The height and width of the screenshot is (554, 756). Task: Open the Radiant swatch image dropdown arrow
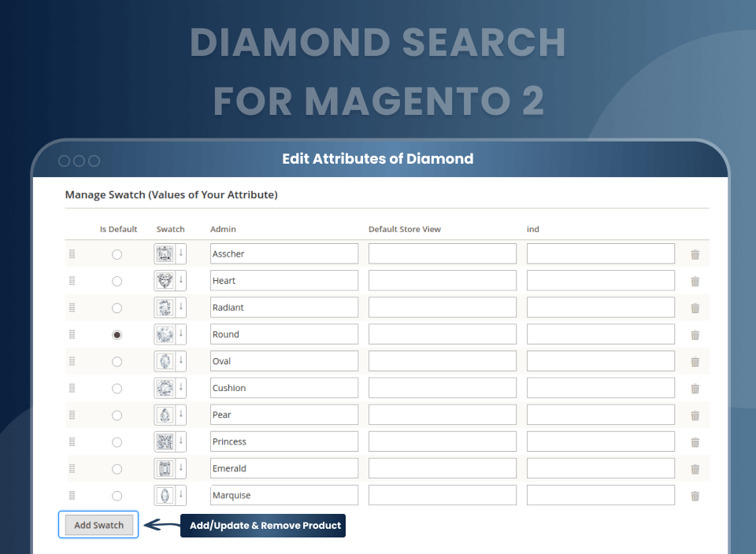[x=181, y=307]
